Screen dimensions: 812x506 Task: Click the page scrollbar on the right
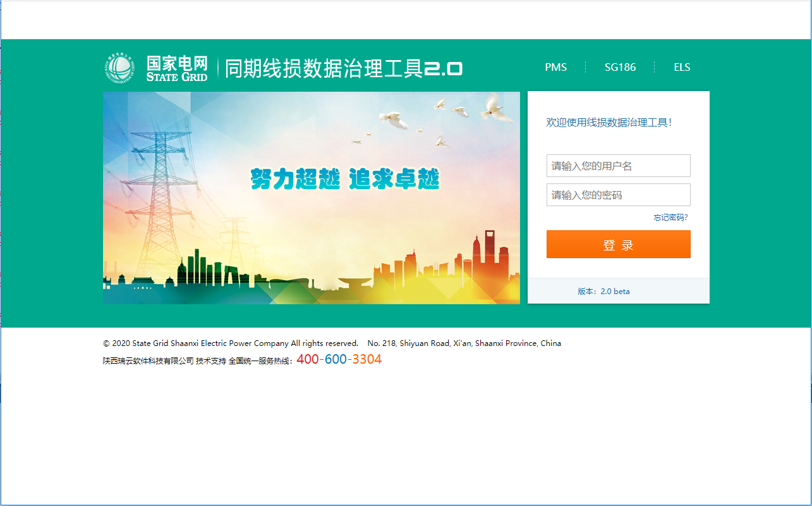[808, 253]
